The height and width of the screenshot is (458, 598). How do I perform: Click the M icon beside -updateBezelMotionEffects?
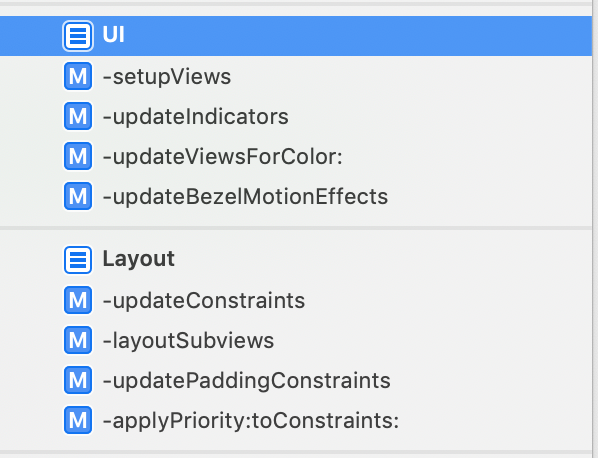click(x=78, y=196)
